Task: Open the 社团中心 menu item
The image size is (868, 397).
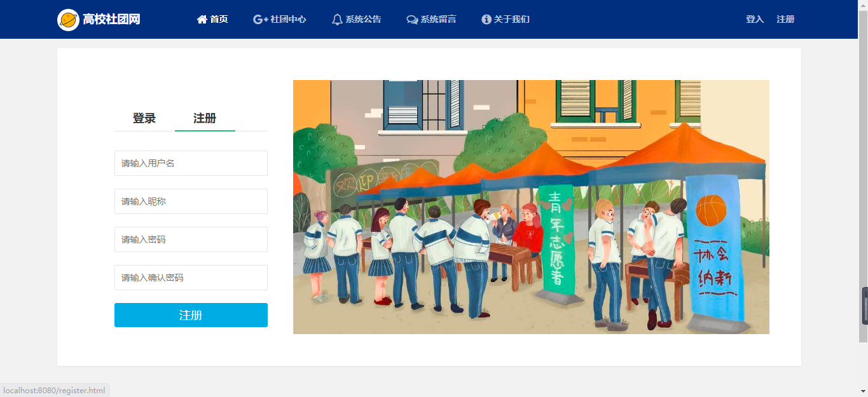Action: tap(280, 20)
